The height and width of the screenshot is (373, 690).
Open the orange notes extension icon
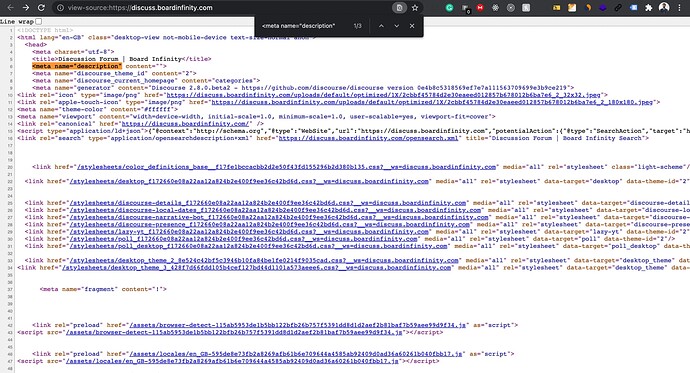coord(572,7)
